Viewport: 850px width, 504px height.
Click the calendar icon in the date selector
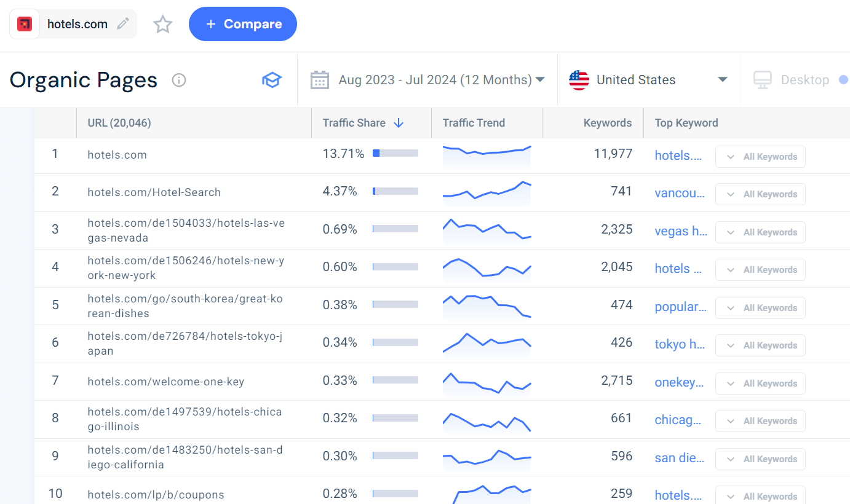tap(320, 79)
